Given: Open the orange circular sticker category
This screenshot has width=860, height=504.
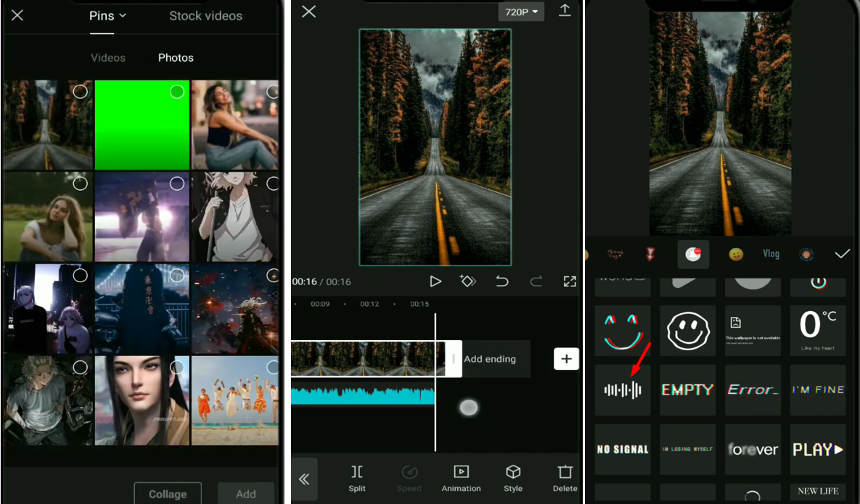Looking at the screenshot, I should coord(806,255).
